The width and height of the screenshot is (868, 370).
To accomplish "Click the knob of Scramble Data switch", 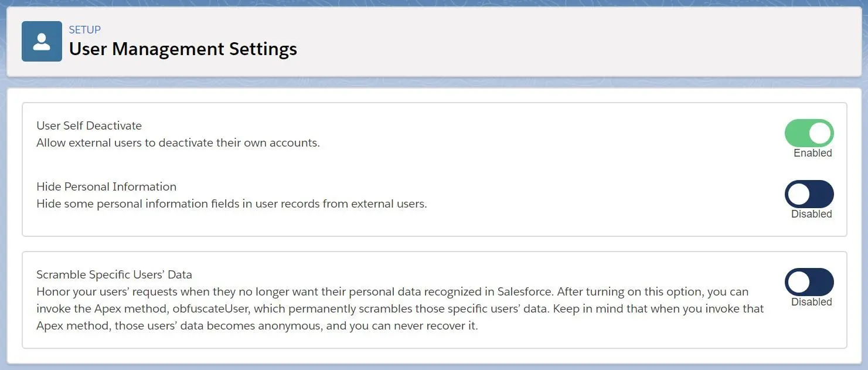I will 798,282.
